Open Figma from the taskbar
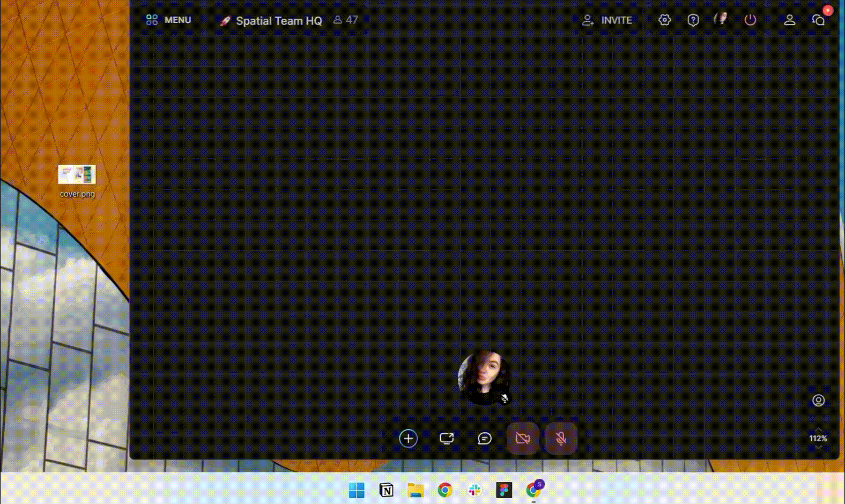 (504, 490)
